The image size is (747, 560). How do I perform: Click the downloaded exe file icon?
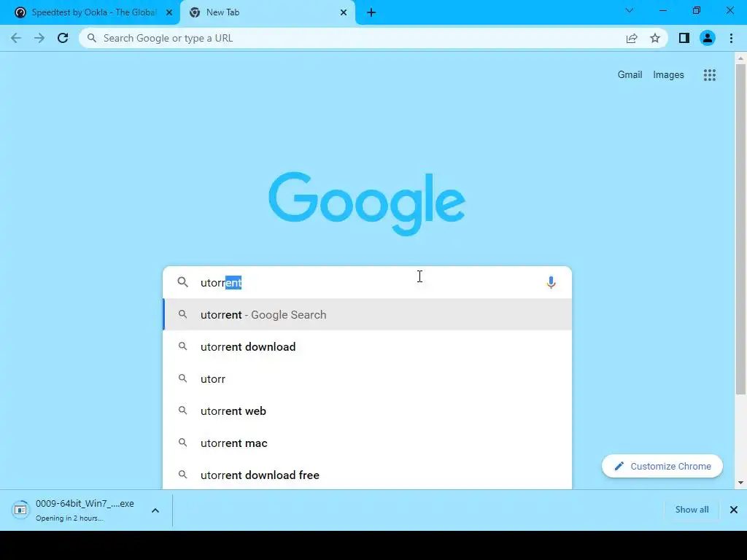(20, 510)
